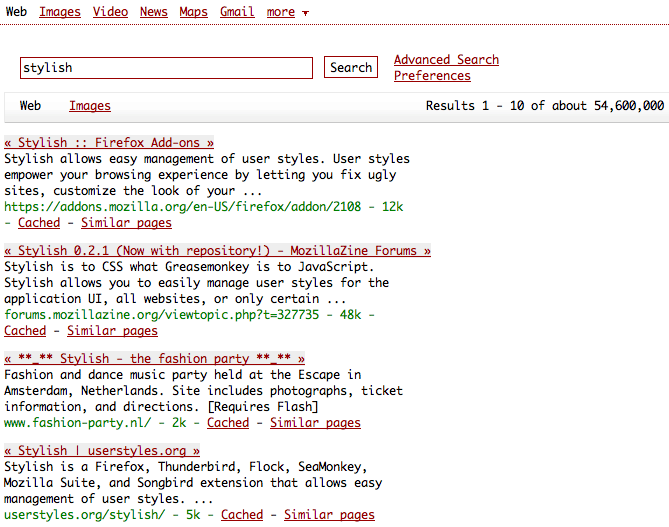Screen dimensions: 669x527
Task: Open Advanced Search
Action: click(446, 60)
